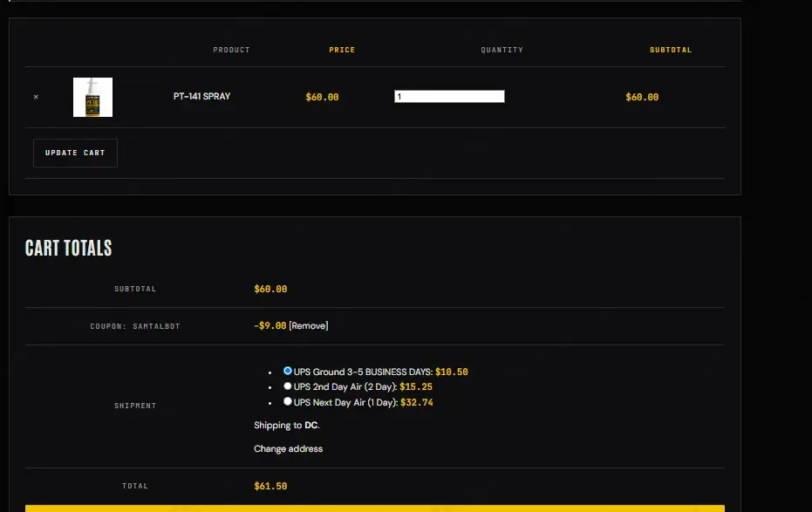Screen dimensions: 812x512
Task: Click the Update Cart button
Action: (x=75, y=153)
